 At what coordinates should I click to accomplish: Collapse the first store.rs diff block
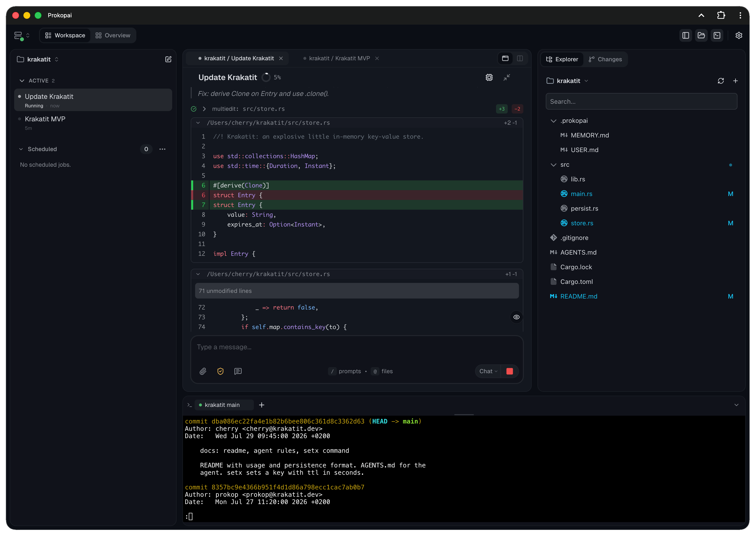click(198, 123)
